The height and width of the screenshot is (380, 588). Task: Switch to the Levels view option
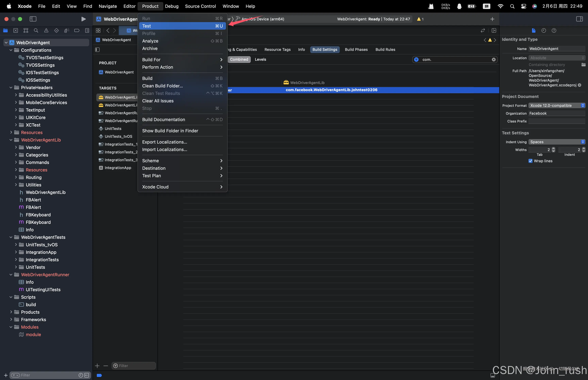(x=260, y=60)
